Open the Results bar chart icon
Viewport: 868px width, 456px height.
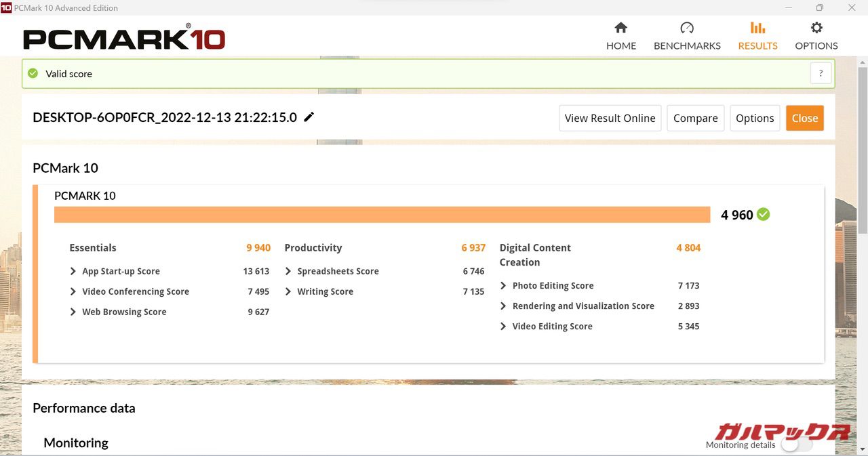pos(757,28)
